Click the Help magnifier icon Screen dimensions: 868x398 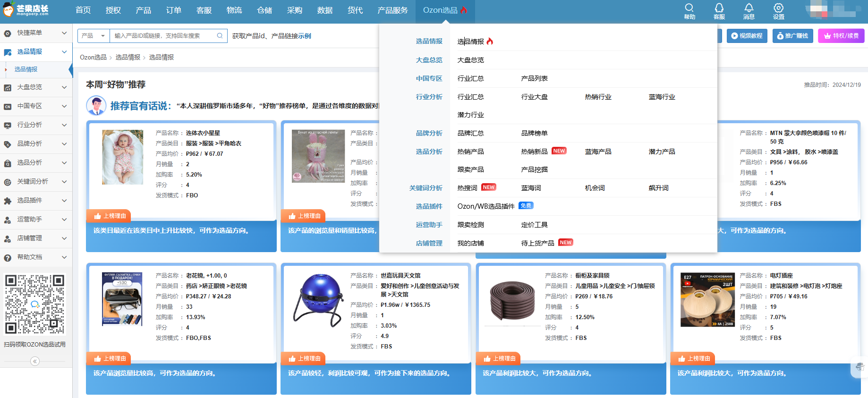pos(689,8)
